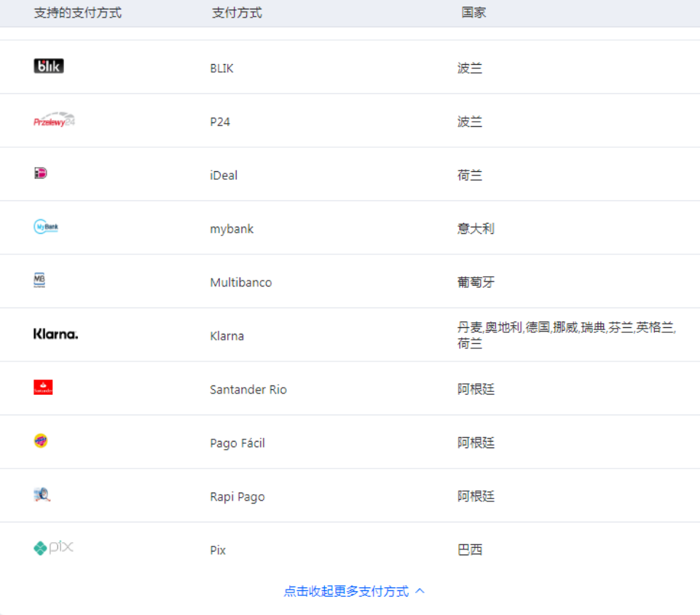This screenshot has height=615, width=700.
Task: Click the BLIK payment method name
Action: [x=220, y=68]
